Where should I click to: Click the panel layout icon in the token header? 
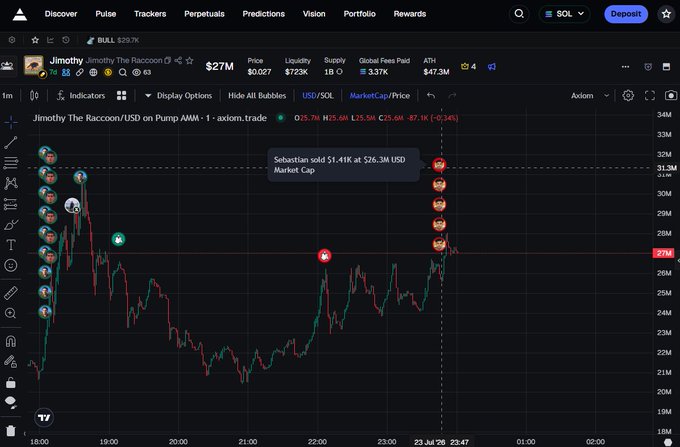pos(667,66)
